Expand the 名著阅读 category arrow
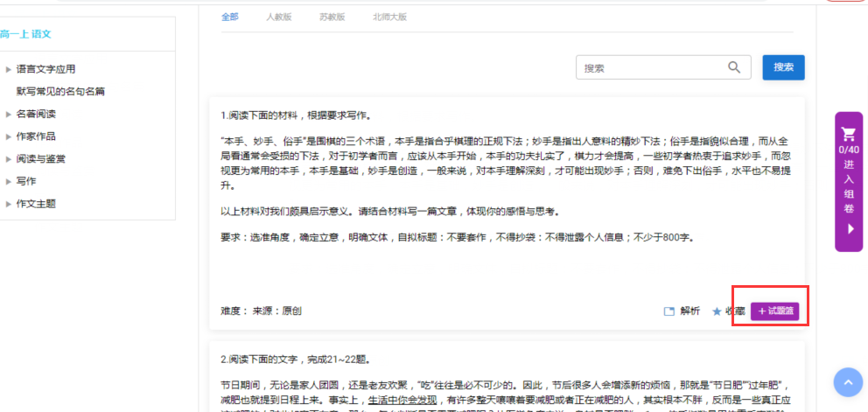The image size is (868, 412). pyautogui.click(x=9, y=114)
